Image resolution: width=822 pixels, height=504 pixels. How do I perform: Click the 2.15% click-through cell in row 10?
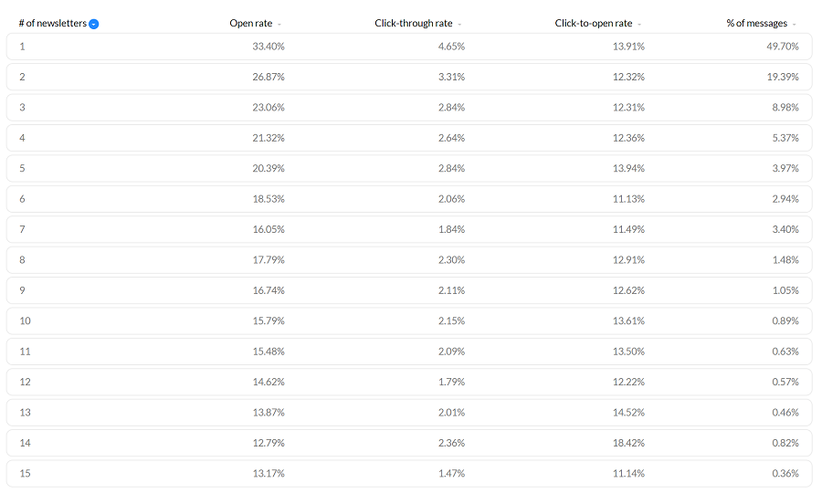(x=450, y=320)
